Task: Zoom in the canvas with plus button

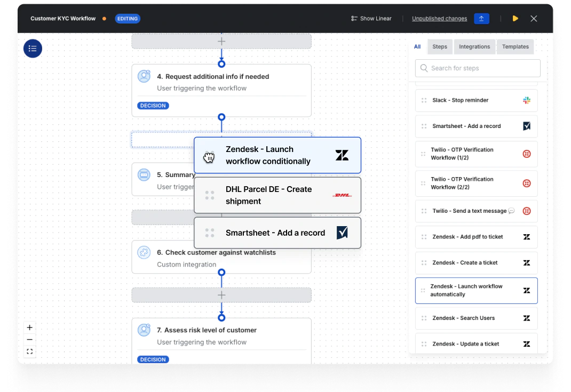Action: (x=30, y=327)
